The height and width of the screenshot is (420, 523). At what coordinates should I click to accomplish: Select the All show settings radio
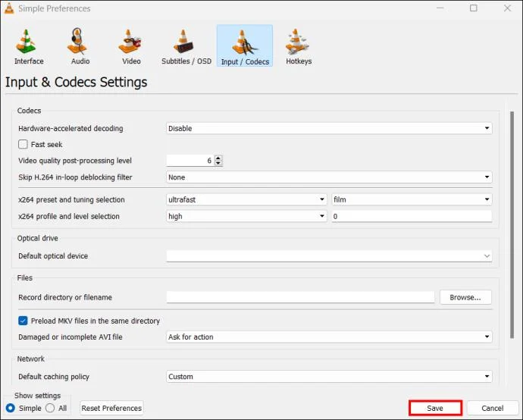tap(50, 408)
